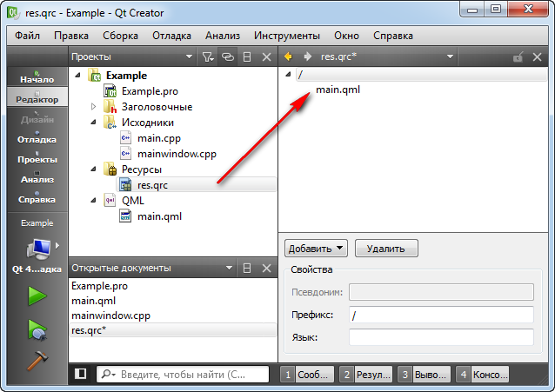Open the Добавить dropdown button
Screen dimensions: 555x392
click(316, 249)
